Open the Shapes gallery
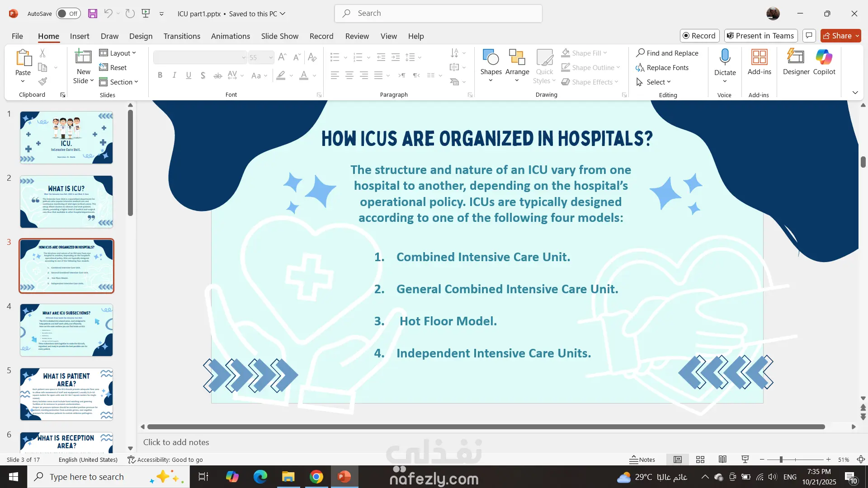868x488 pixels. (x=491, y=62)
